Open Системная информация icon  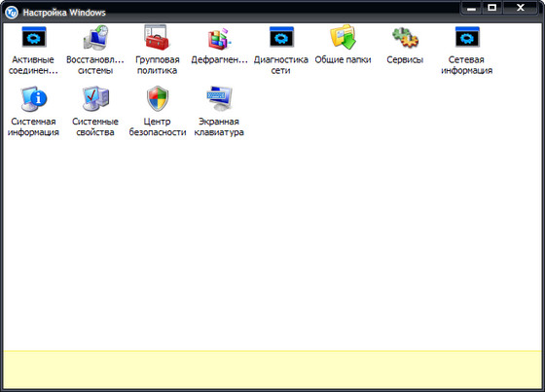click(34, 98)
